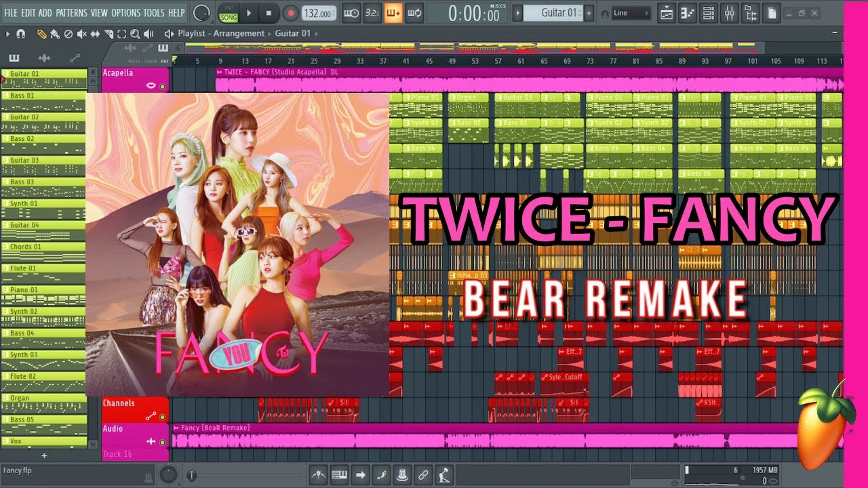
Task: Select the zoom tool in playlist toolbar
Action: click(x=136, y=33)
